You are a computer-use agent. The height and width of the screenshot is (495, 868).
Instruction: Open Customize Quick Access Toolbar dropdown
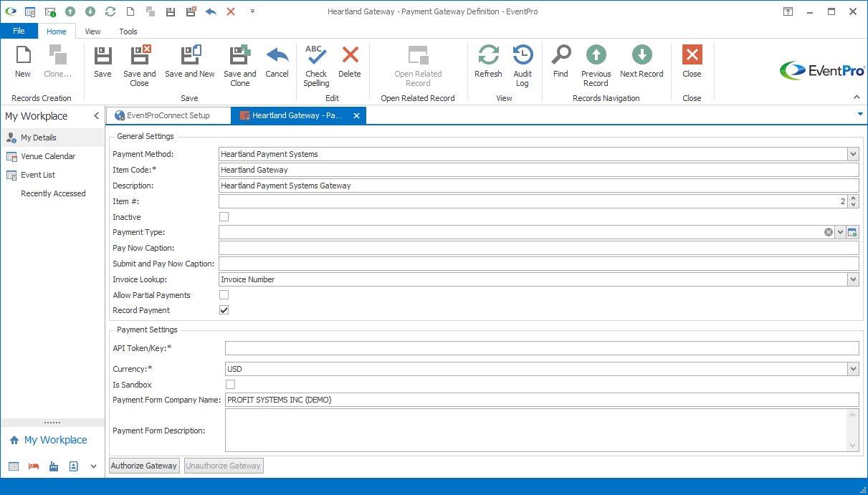point(252,11)
